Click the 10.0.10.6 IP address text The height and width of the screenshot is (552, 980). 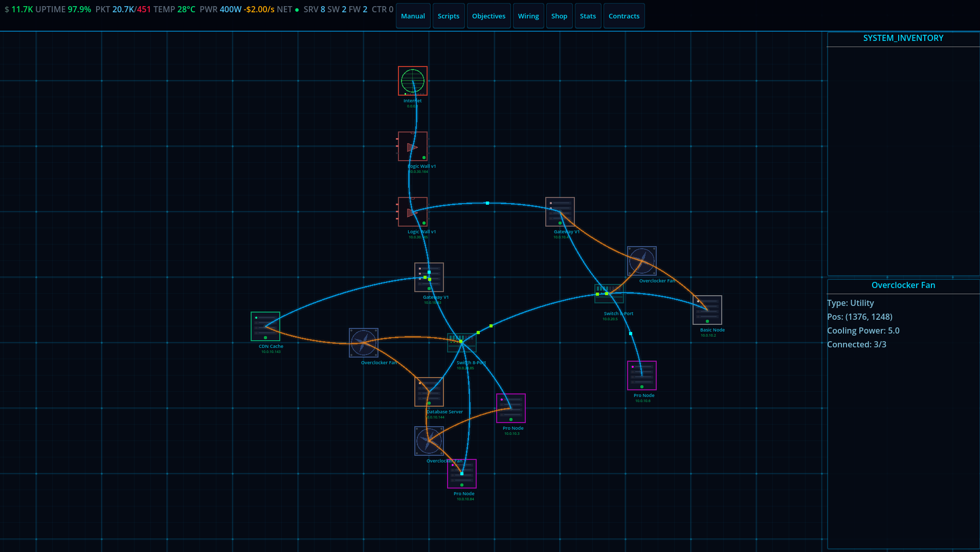pyautogui.click(x=643, y=401)
